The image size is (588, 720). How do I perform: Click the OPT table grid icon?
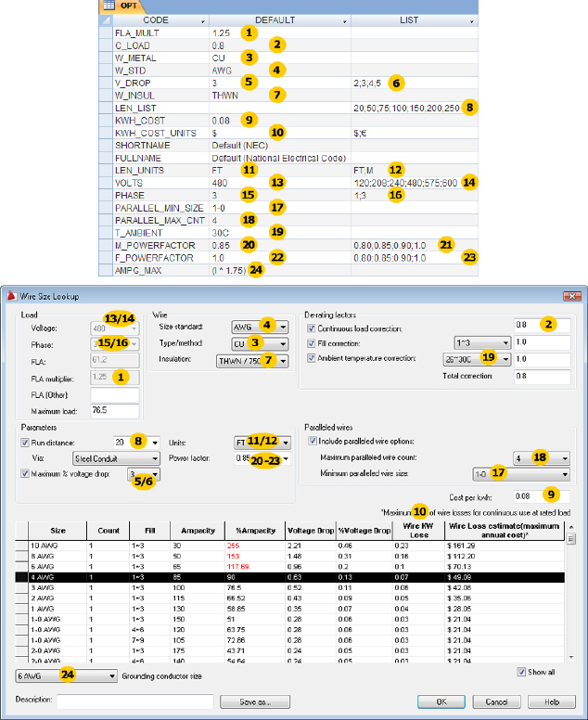point(109,6)
